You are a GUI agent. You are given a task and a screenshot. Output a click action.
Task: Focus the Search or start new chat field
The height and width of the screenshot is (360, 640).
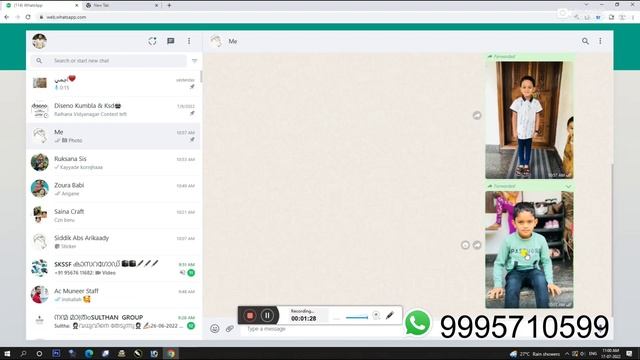point(109,60)
